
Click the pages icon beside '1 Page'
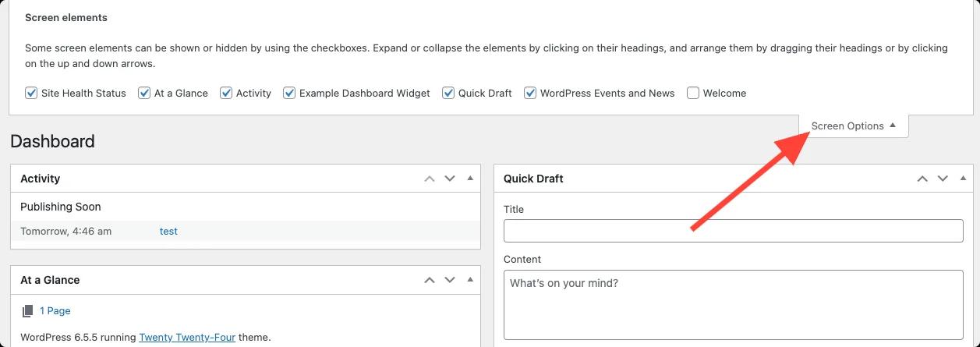28,310
